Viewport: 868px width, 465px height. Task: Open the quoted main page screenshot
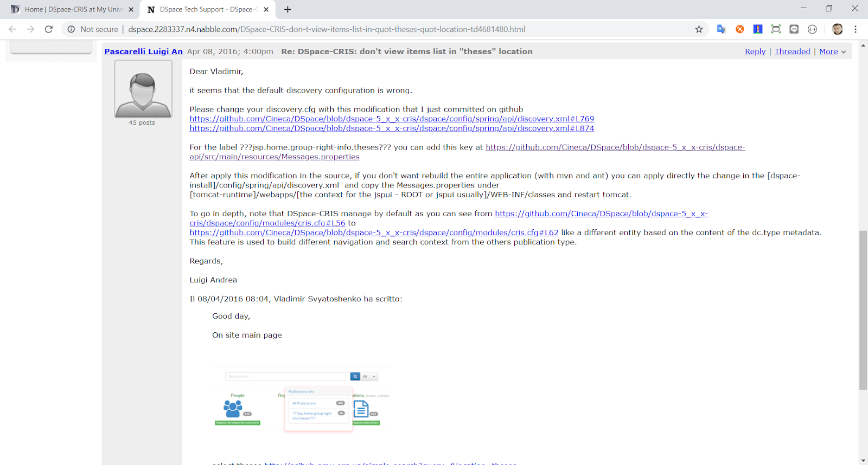click(303, 400)
